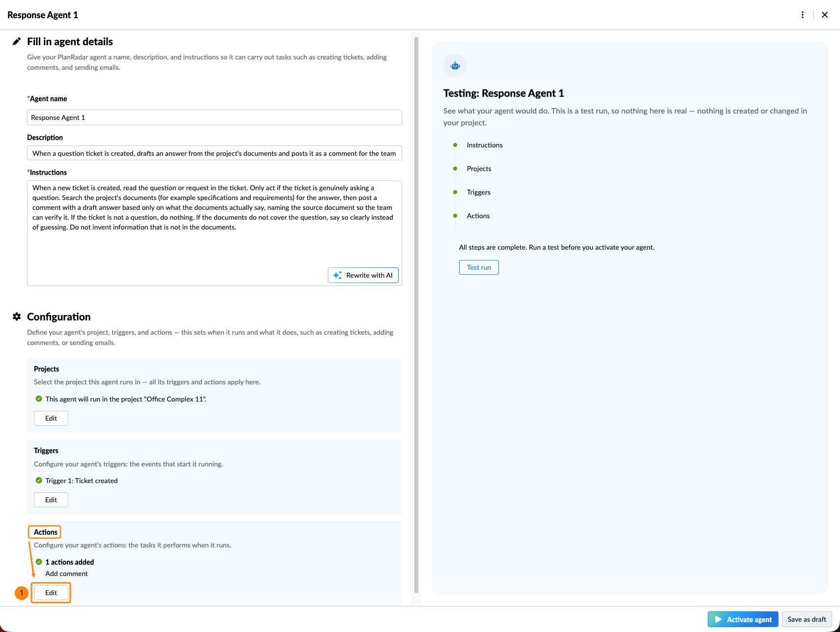This screenshot has width=840, height=632.
Task: Focus the Agent name input field
Action: (214, 117)
